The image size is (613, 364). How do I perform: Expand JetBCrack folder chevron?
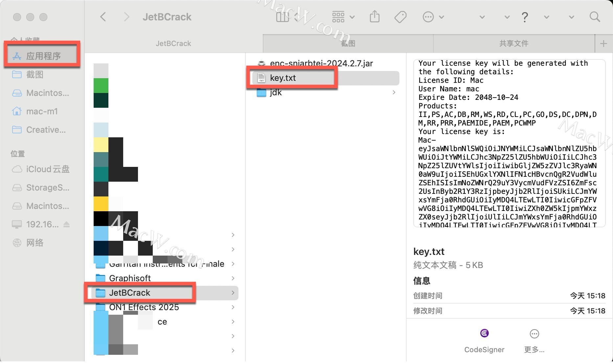[x=233, y=293]
